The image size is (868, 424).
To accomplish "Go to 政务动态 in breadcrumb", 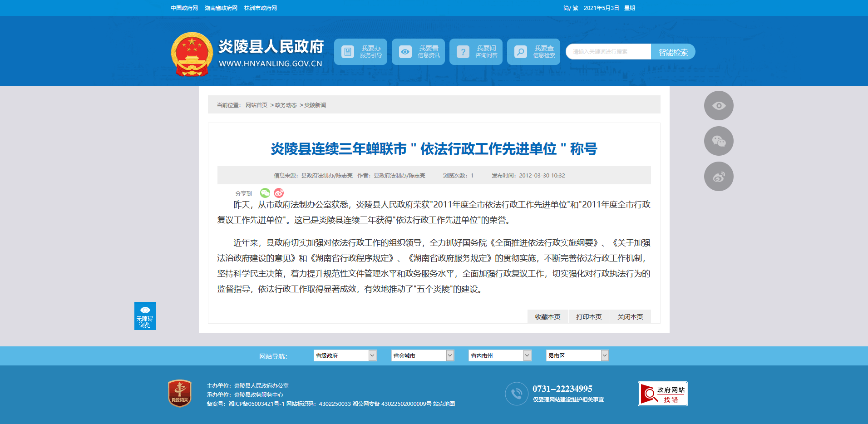I will click(286, 105).
